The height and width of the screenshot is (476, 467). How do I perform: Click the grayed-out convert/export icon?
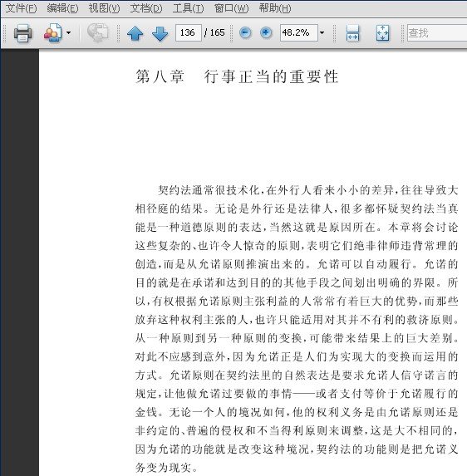tap(98, 32)
